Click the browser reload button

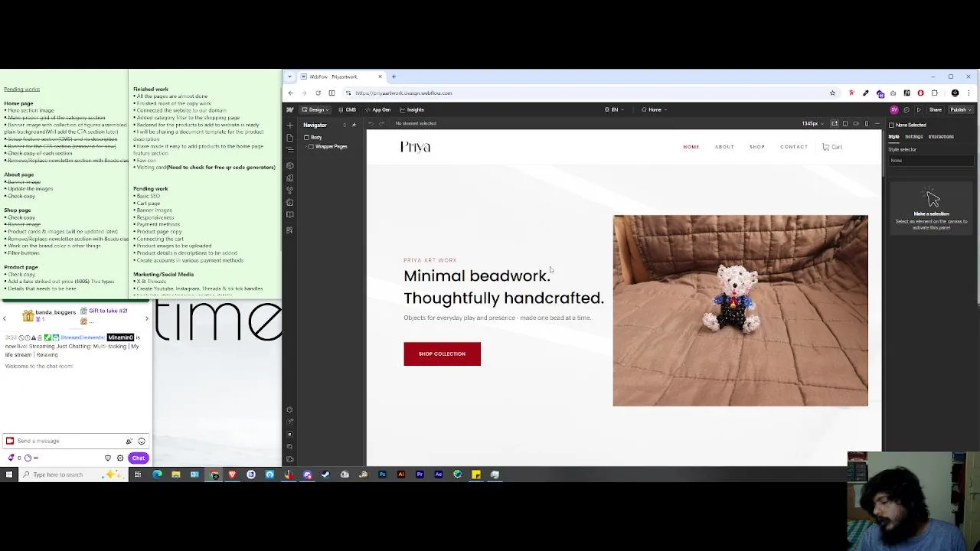[x=318, y=93]
